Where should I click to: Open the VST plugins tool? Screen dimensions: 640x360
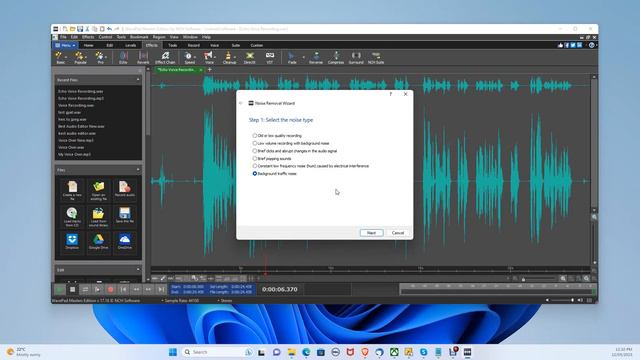269,58
